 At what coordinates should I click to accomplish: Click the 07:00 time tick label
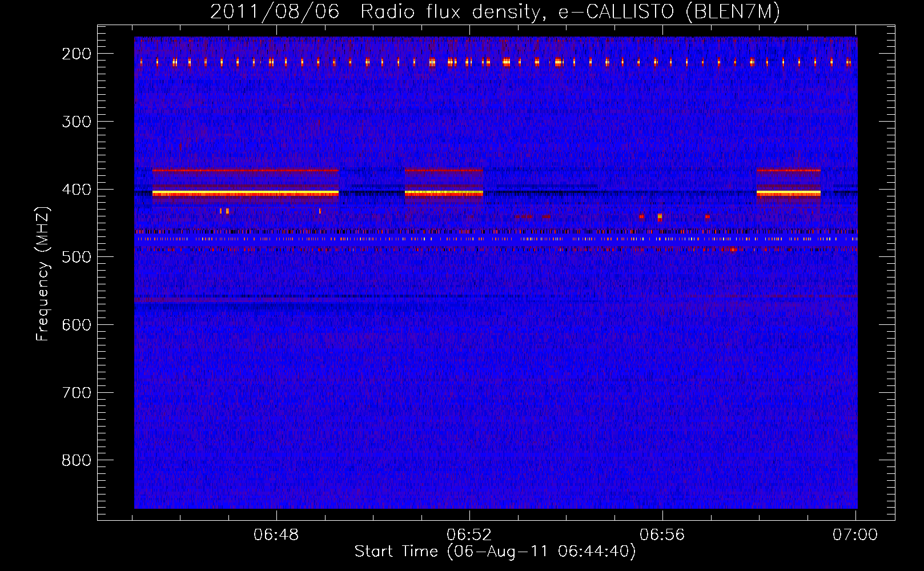[855, 535]
